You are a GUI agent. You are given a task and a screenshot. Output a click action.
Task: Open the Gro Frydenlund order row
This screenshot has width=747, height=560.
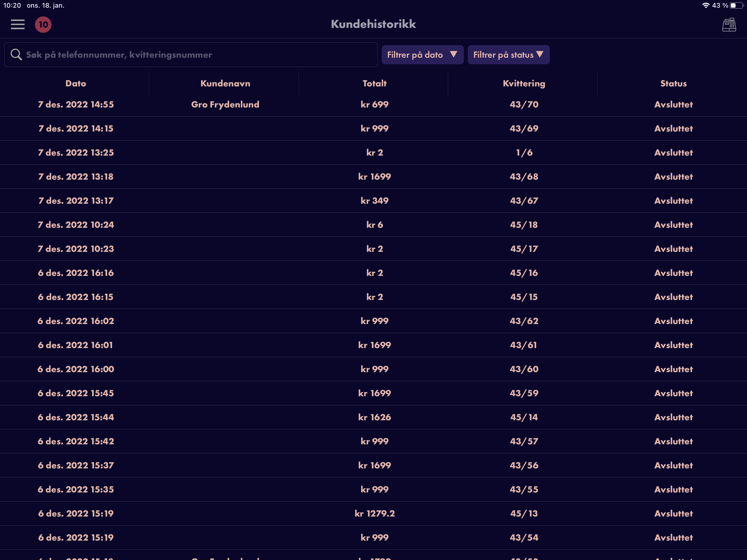point(373,104)
